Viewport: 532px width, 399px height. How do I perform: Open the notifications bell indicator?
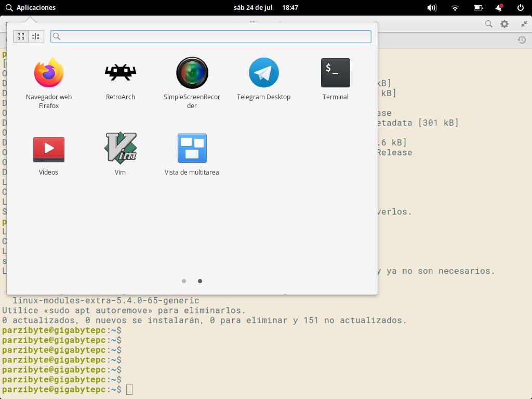(x=499, y=7)
